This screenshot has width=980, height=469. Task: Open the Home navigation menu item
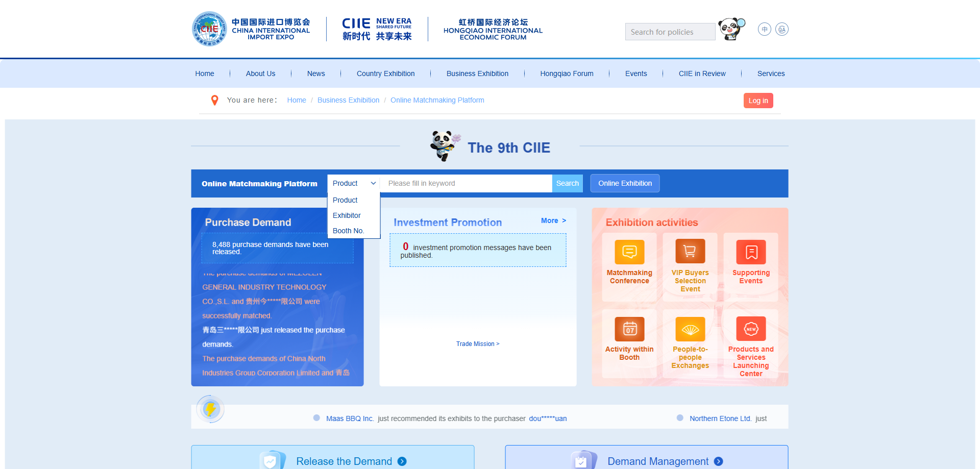205,73
